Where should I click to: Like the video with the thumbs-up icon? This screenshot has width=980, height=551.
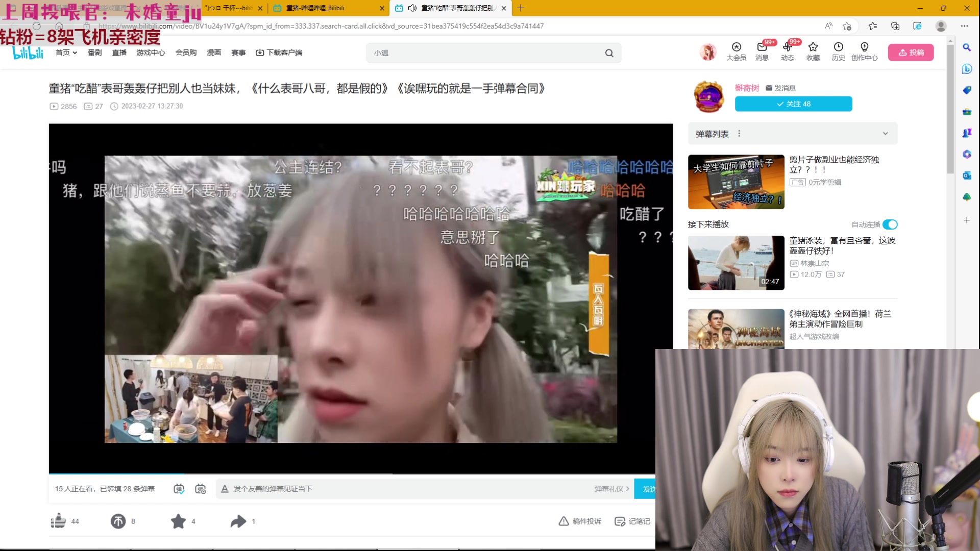pyautogui.click(x=58, y=521)
